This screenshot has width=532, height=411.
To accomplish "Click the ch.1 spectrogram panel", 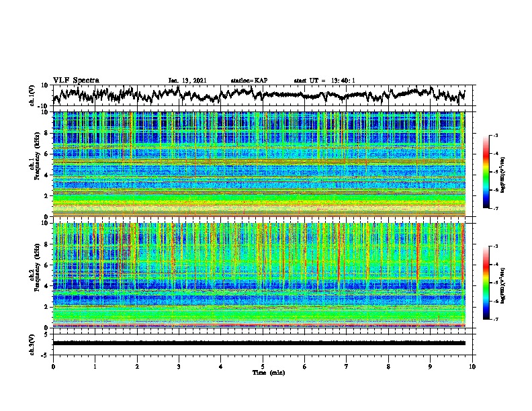I will 259,164.
